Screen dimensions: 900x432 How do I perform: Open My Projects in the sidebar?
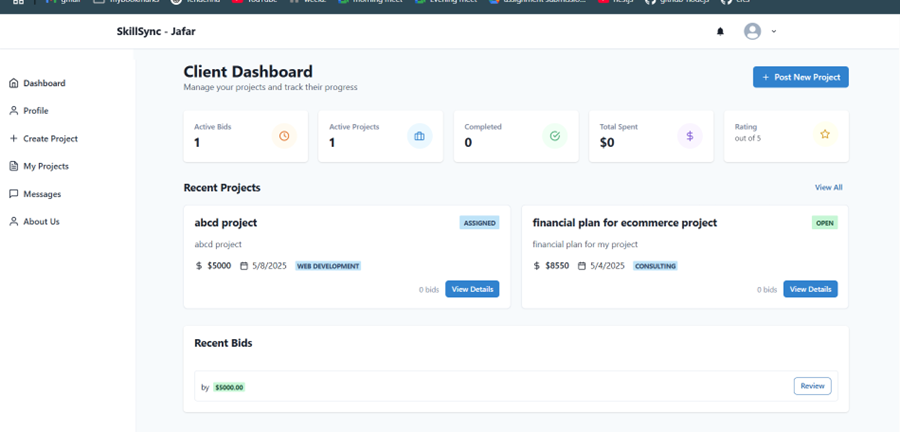46,166
